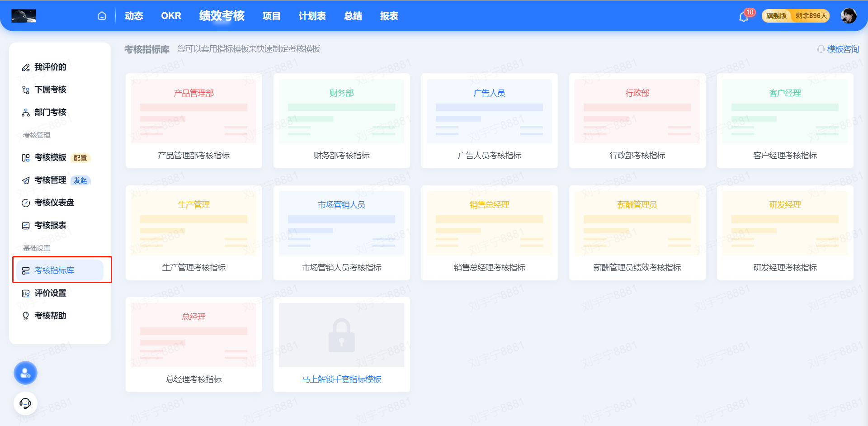Open the 薪酬管理员 template thumbnail

(637, 223)
